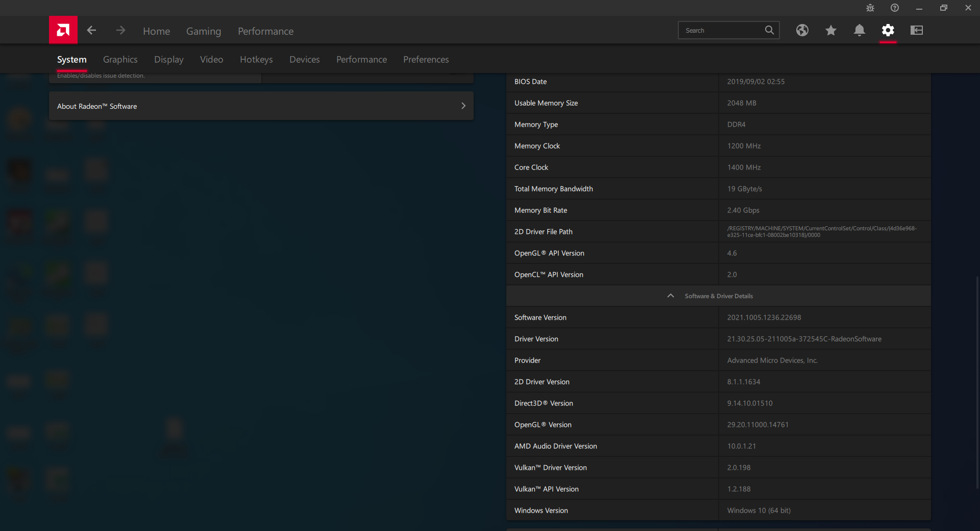Click the Software Version label
The image size is (980, 531).
(541, 318)
